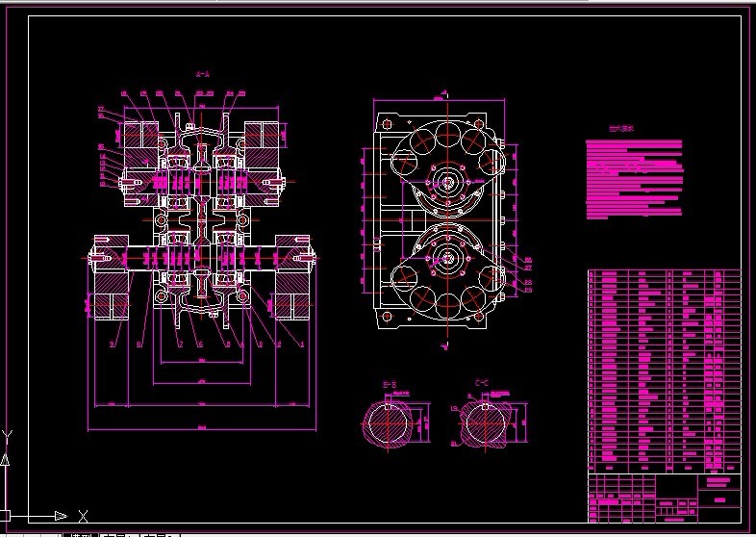This screenshot has width=756, height=537.
Task: Click the C-C section label
Action: click(482, 383)
